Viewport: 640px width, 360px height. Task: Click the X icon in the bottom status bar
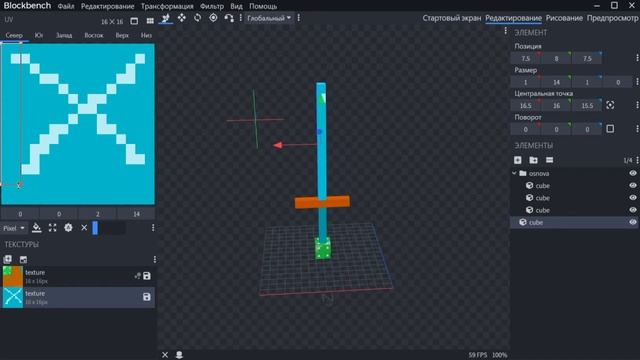(165, 355)
